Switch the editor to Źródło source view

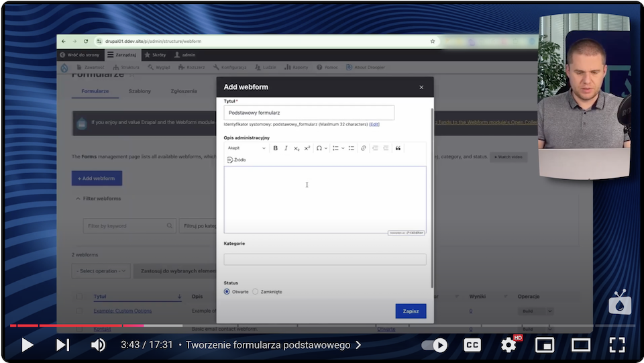coord(237,160)
